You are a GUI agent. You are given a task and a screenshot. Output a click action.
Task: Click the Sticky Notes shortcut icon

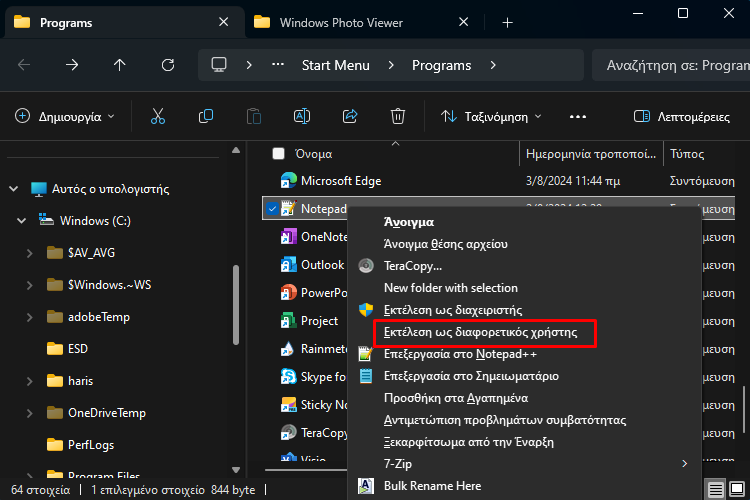pos(288,405)
